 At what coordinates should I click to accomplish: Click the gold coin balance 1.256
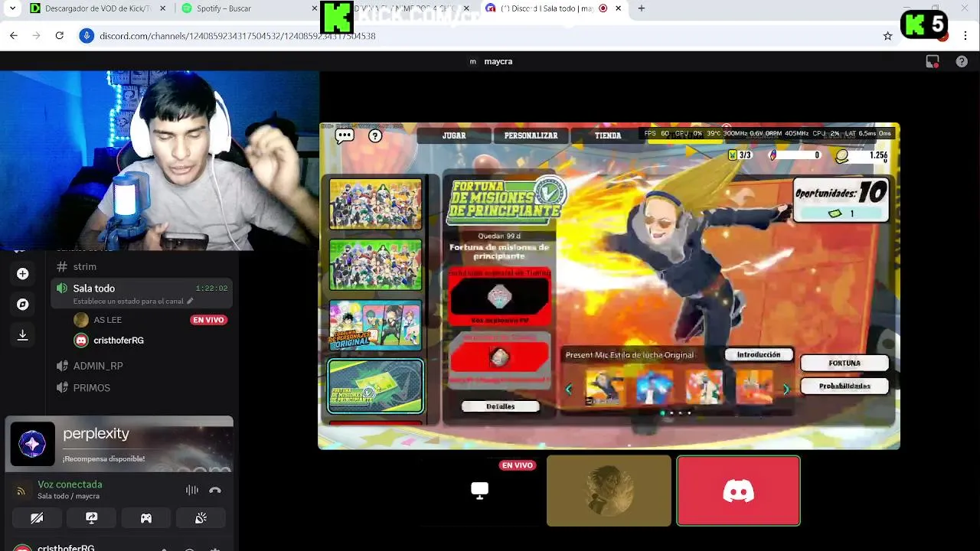pos(861,155)
